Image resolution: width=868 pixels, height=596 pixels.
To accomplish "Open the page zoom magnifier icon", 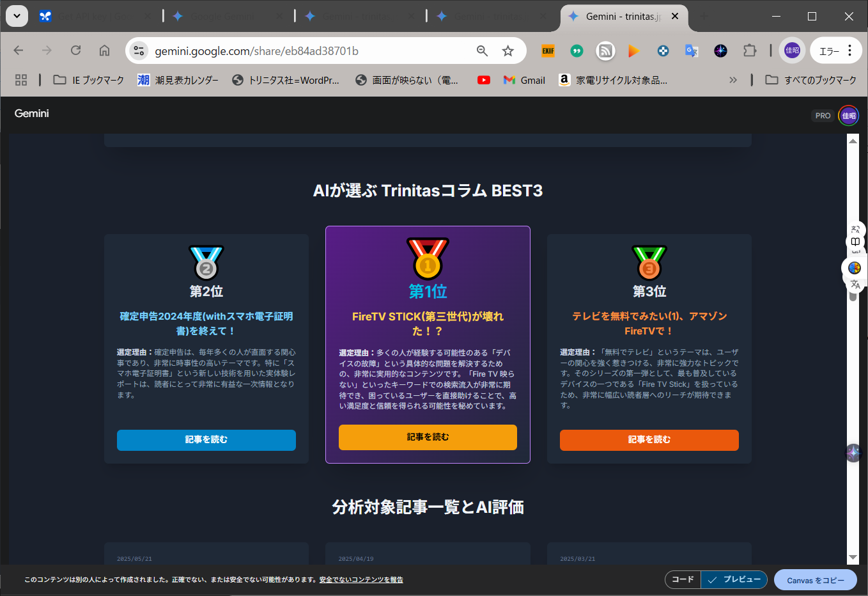I will (x=482, y=51).
